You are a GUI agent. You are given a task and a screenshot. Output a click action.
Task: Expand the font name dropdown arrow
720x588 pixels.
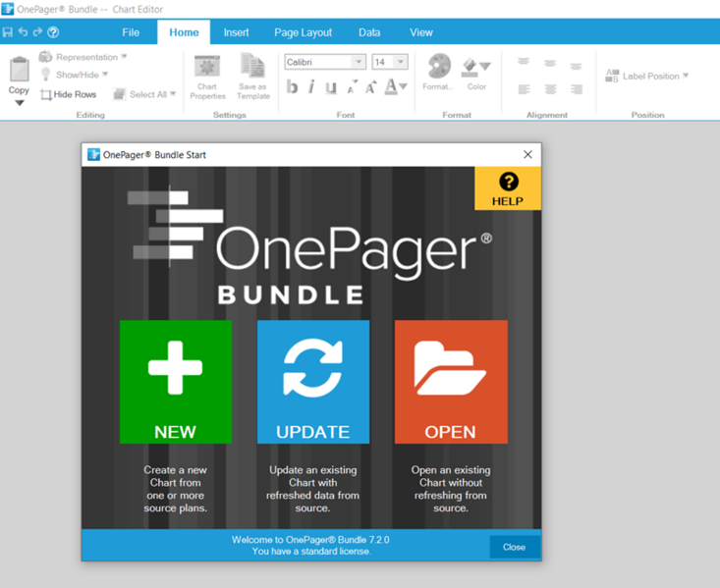tap(359, 62)
